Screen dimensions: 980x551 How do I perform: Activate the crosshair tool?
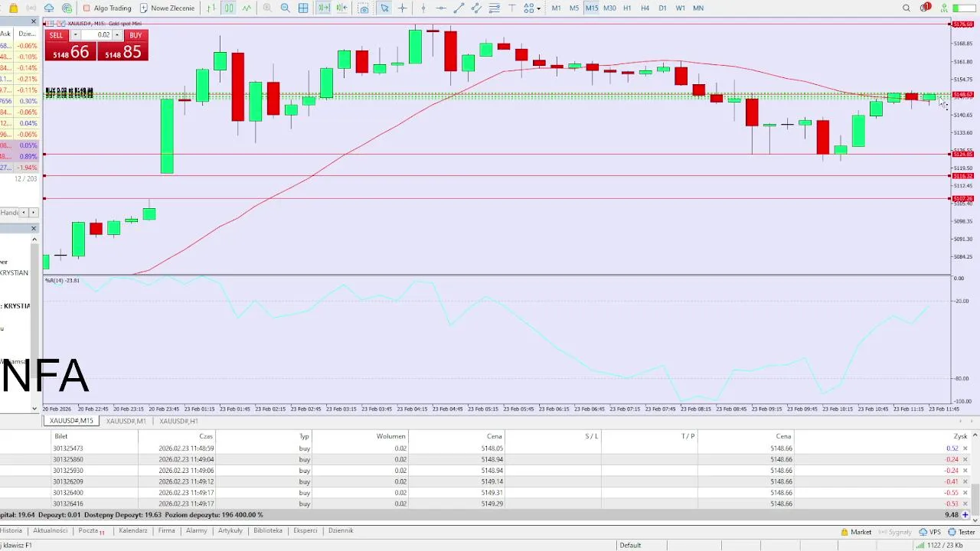[402, 8]
